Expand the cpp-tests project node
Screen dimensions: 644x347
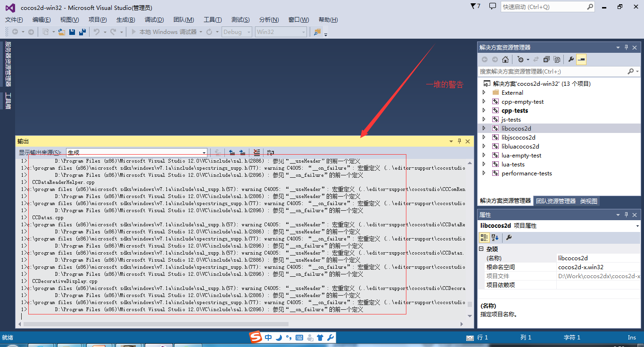484,111
